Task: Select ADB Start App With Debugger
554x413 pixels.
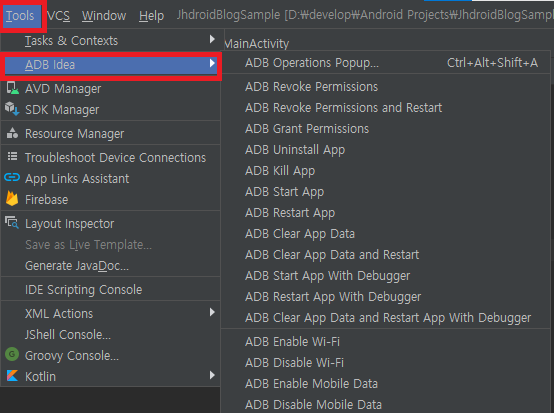Action: click(x=385, y=276)
